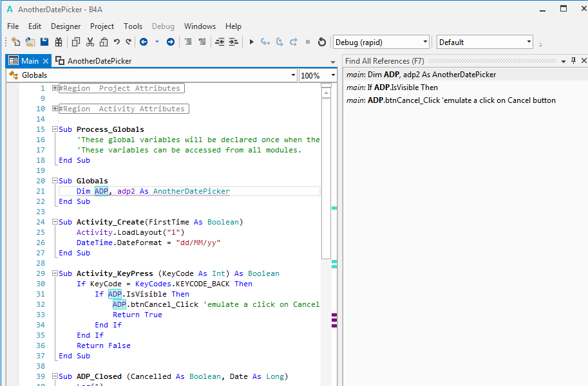
Task: Expand the Project Attributes region
Action: tap(55, 88)
